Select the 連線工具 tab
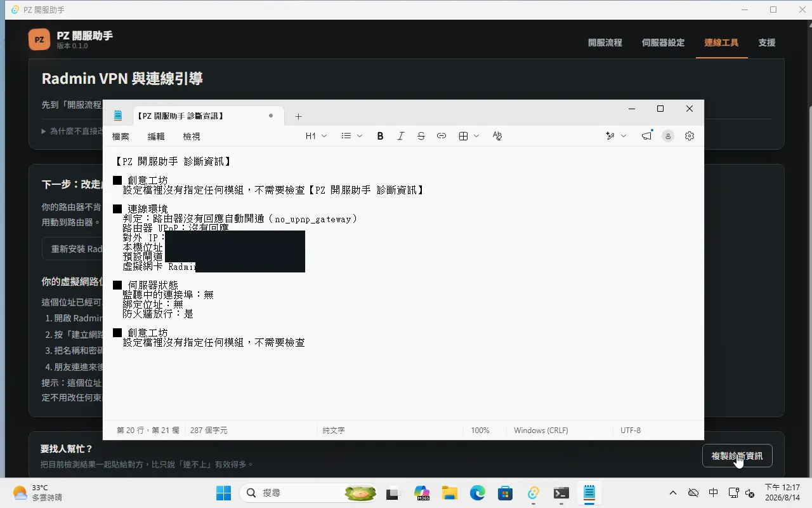Screen dimensions: 812x508 [x=722, y=43]
